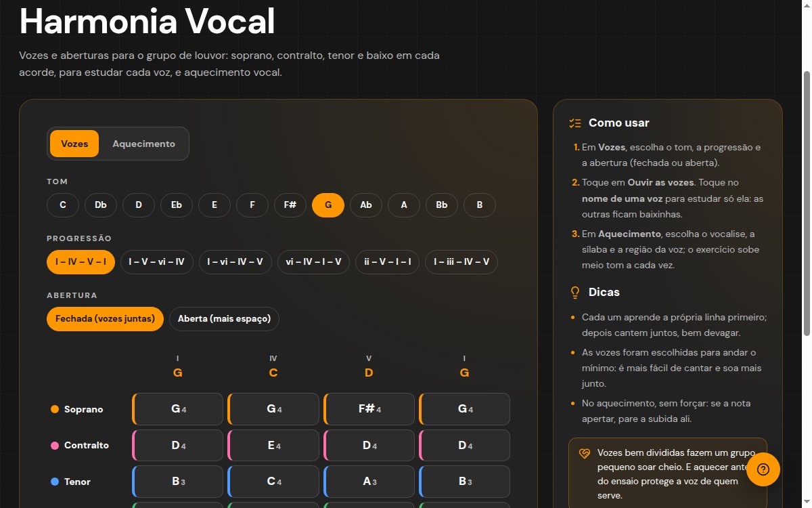
Task: Select Aberta (mais espaço) voicing
Action: [224, 319]
